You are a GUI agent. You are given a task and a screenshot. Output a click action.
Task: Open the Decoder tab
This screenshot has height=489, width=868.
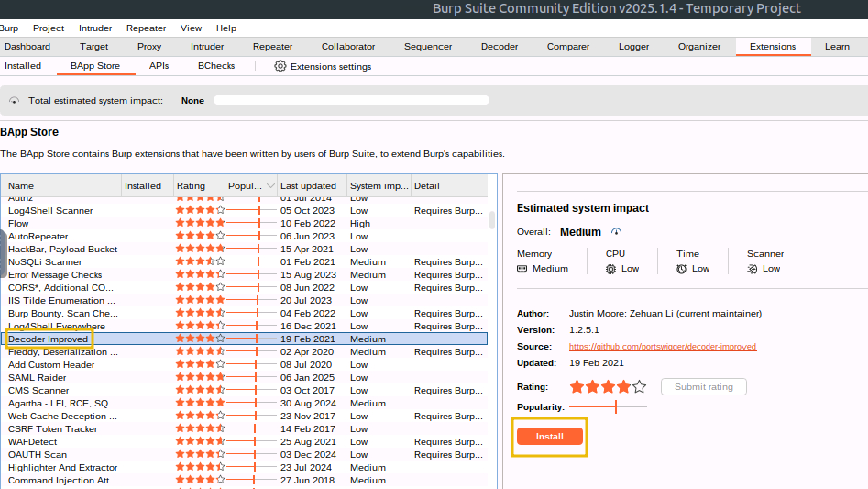click(x=500, y=47)
